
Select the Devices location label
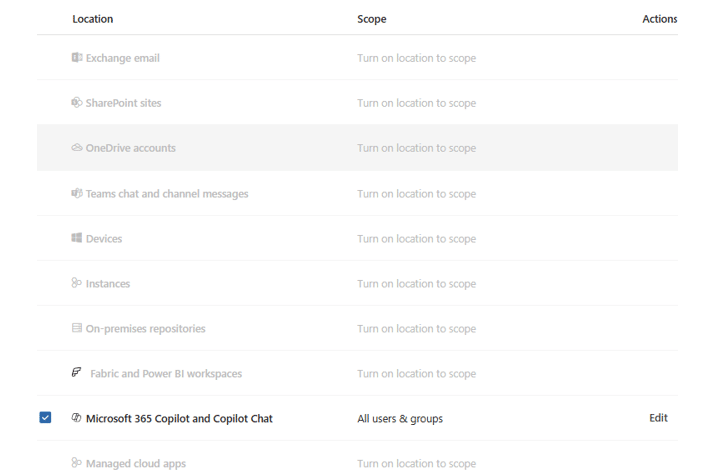click(x=104, y=239)
